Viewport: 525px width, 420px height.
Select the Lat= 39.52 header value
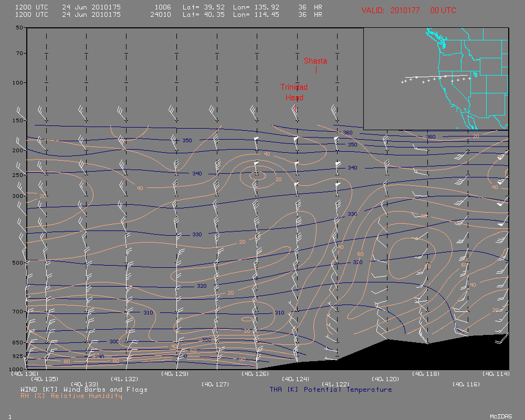pos(204,7)
